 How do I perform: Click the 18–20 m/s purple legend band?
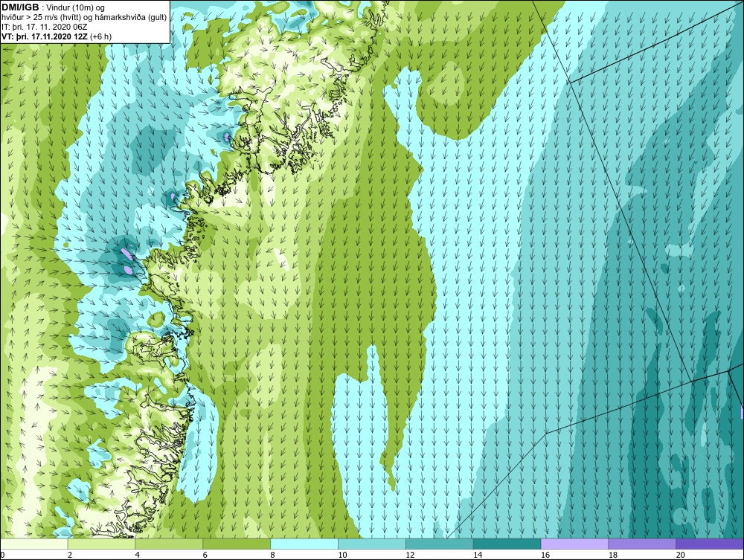pyautogui.click(x=643, y=544)
